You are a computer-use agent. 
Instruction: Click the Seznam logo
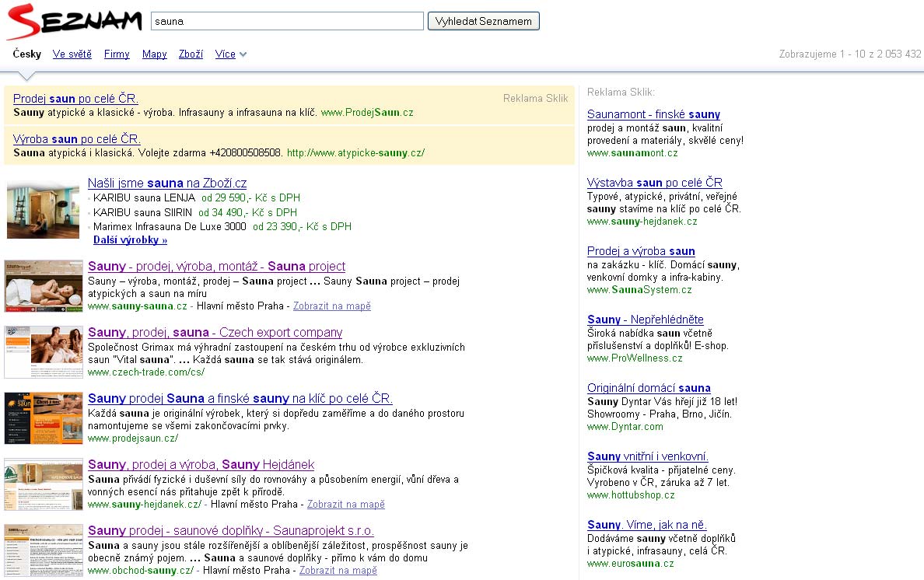[74, 21]
